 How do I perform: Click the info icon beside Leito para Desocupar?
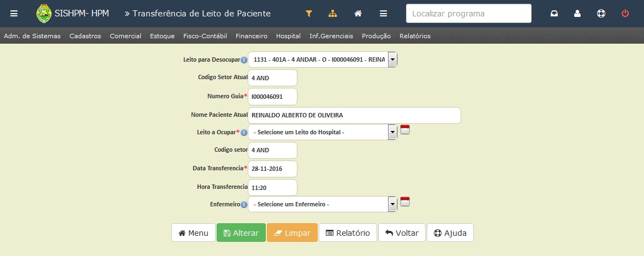[x=244, y=60]
